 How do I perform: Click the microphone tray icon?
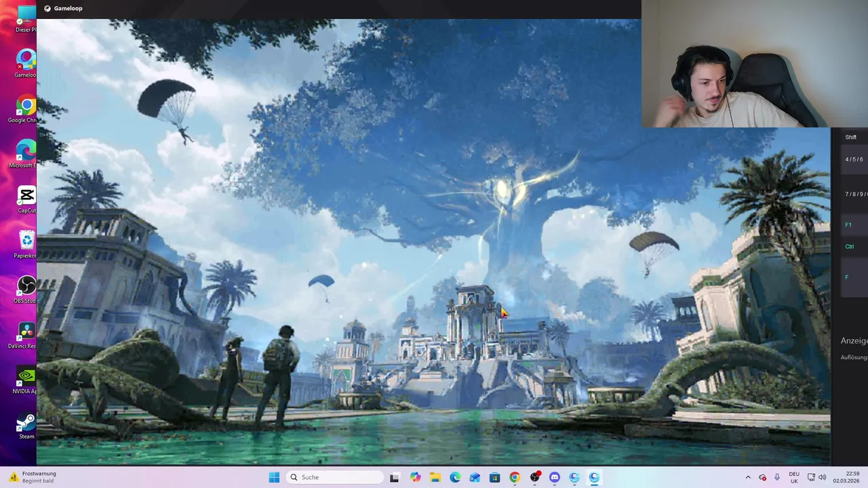point(777,477)
